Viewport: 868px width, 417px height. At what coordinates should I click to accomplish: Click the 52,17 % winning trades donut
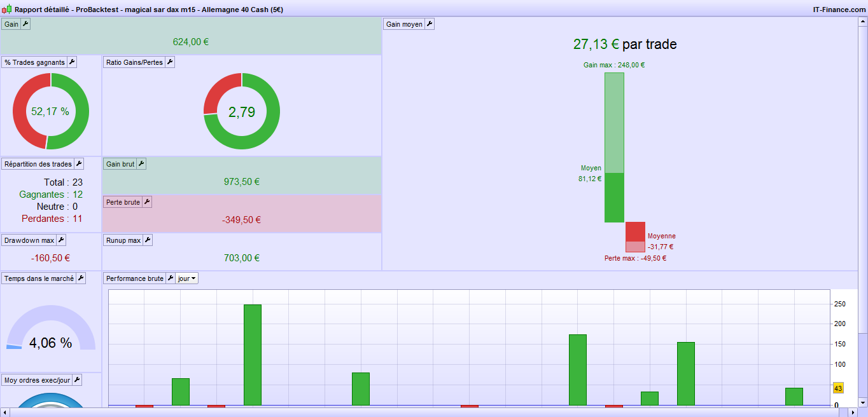[x=51, y=111]
